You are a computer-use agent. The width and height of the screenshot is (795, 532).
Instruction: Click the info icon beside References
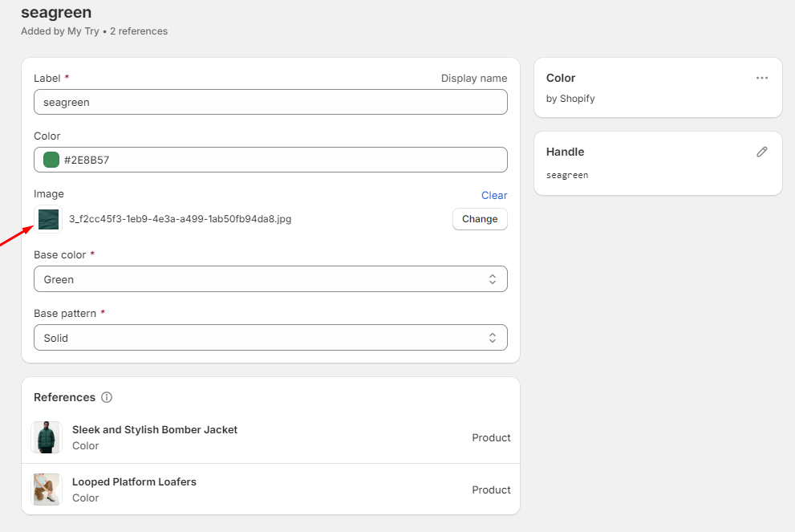[107, 397]
